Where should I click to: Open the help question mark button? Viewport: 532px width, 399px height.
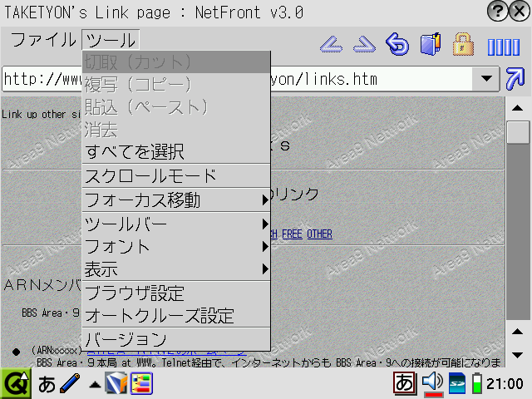coord(497,11)
